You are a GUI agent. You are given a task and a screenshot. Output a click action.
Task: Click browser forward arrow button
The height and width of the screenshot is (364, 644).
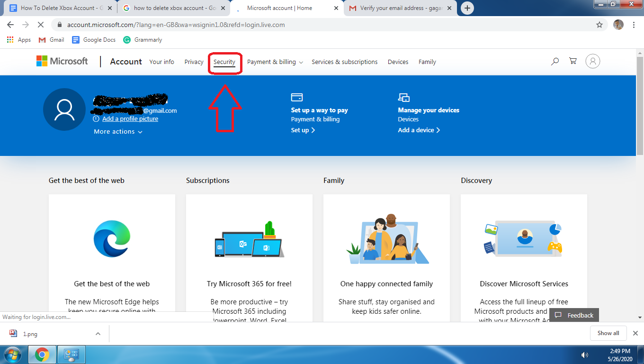pyautogui.click(x=26, y=25)
